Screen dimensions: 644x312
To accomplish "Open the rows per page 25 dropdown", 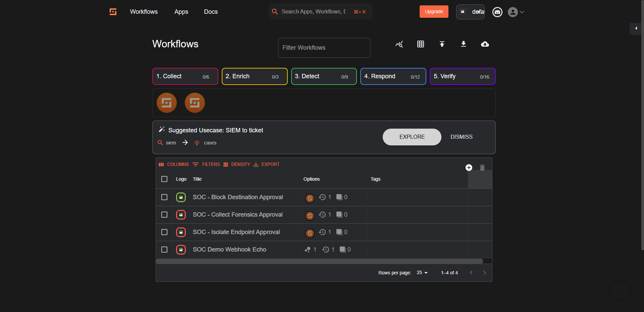I will pos(422,273).
